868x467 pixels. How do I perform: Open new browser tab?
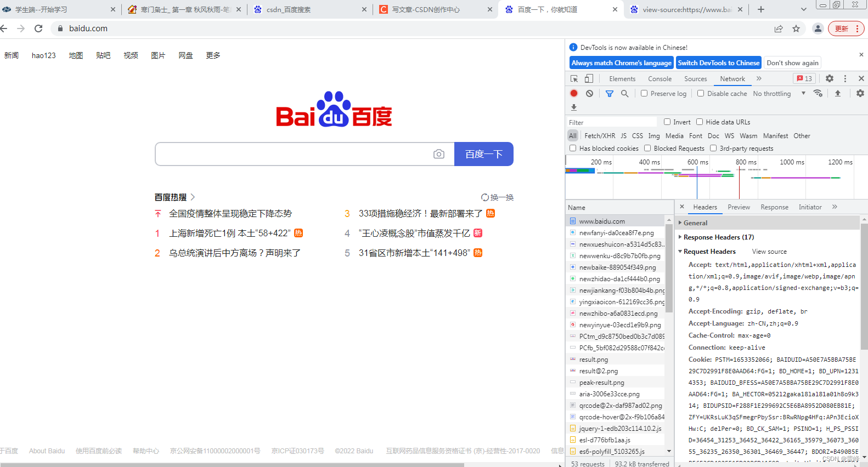761,9
